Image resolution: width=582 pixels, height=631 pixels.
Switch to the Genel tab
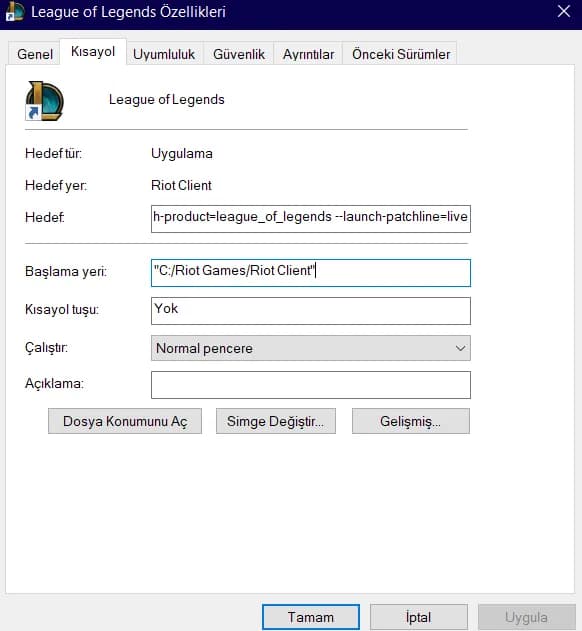click(35, 54)
